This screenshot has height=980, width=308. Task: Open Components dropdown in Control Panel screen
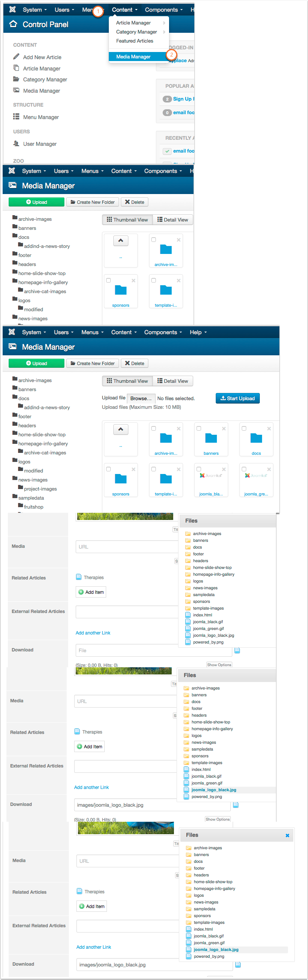coord(164,9)
